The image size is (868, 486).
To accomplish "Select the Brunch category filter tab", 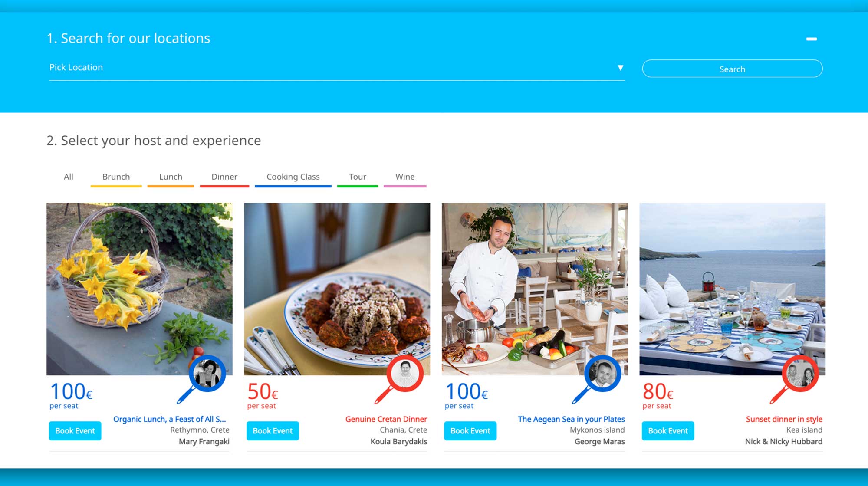I will [x=115, y=177].
